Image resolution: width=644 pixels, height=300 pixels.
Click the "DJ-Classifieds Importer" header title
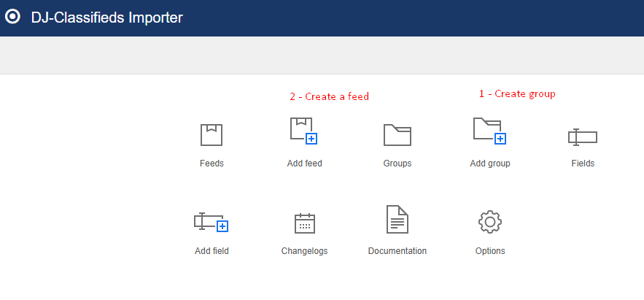coord(106,18)
